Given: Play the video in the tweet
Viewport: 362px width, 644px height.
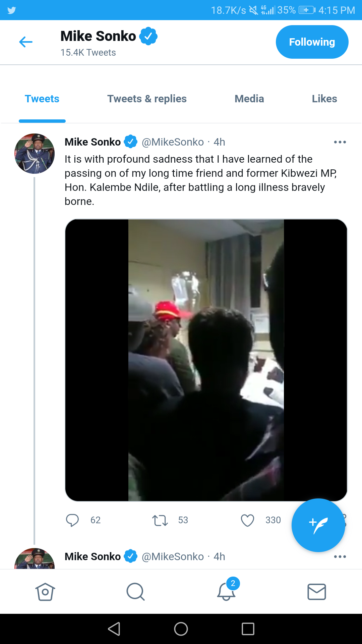Looking at the screenshot, I should tap(206, 360).
